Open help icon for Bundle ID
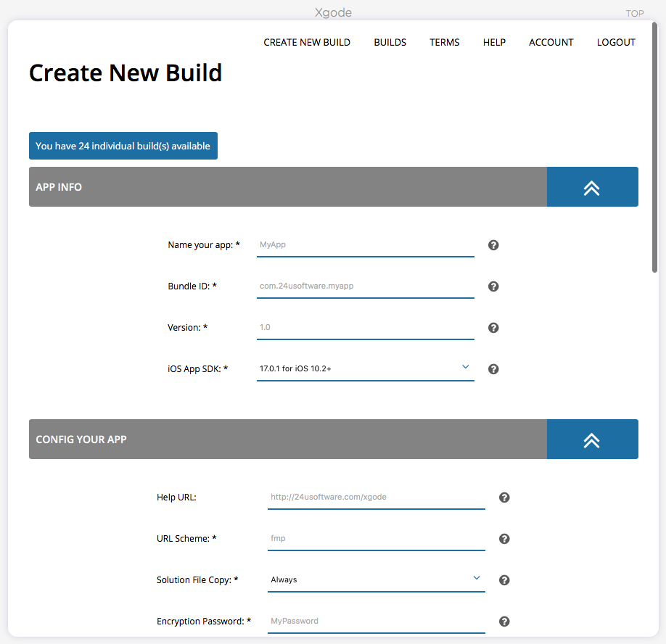The height and width of the screenshot is (644, 666). 493,286
